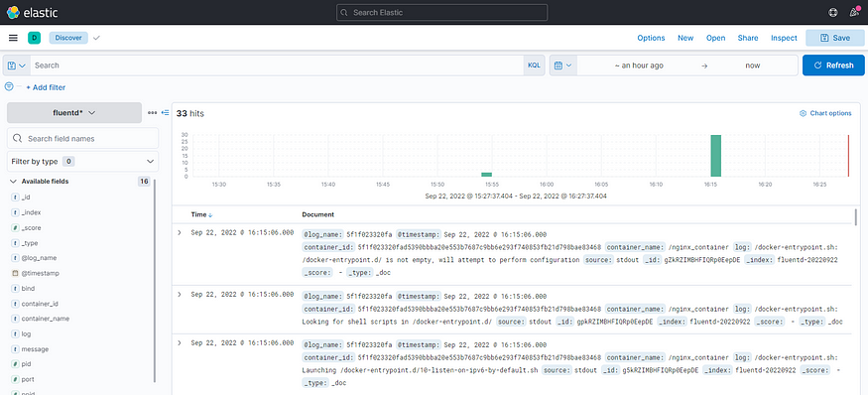Open the Options menu
The height and width of the screenshot is (395, 868).
click(x=651, y=38)
